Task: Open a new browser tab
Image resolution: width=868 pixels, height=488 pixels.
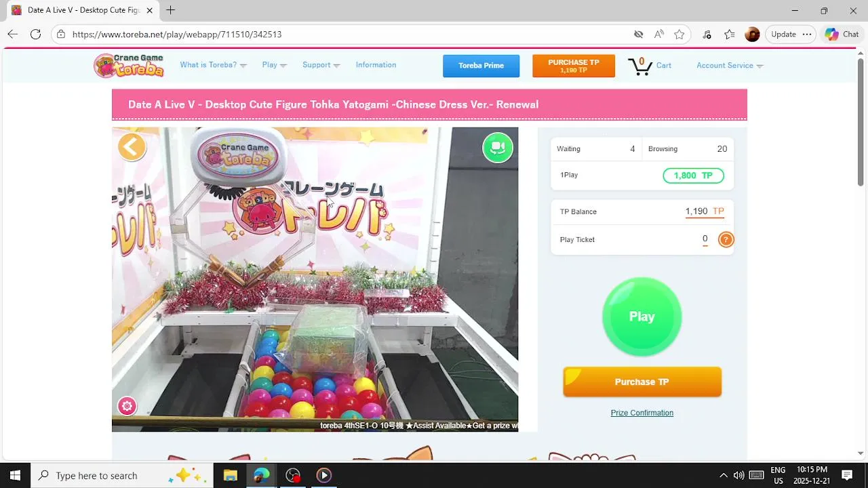Action: pos(170,10)
